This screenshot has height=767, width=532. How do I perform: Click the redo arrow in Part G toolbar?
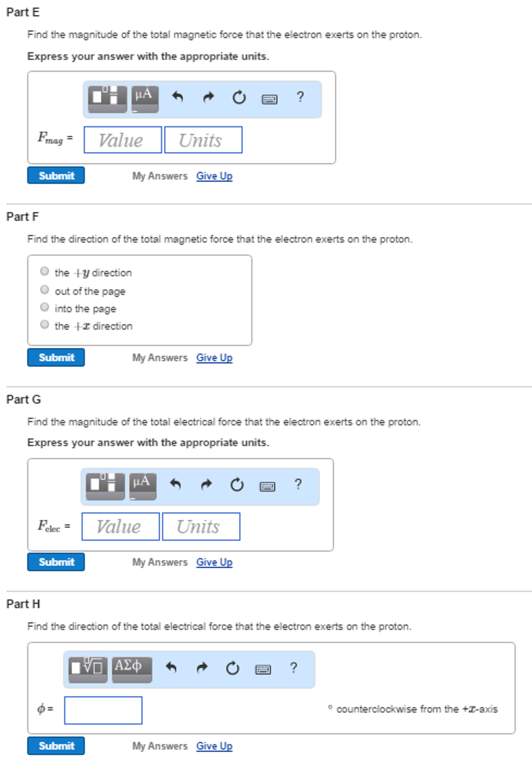click(x=206, y=485)
